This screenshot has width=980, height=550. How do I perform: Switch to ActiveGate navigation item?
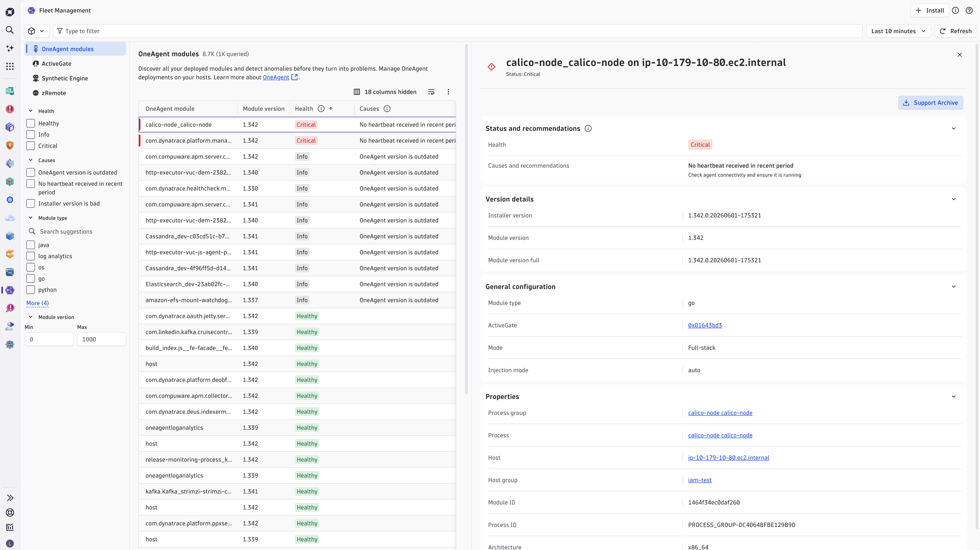coord(76,64)
